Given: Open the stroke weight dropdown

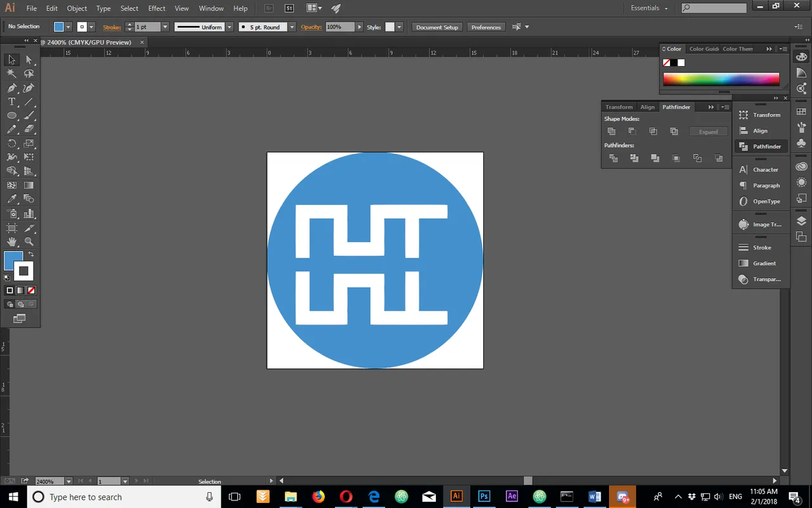Looking at the screenshot, I should click(165, 27).
